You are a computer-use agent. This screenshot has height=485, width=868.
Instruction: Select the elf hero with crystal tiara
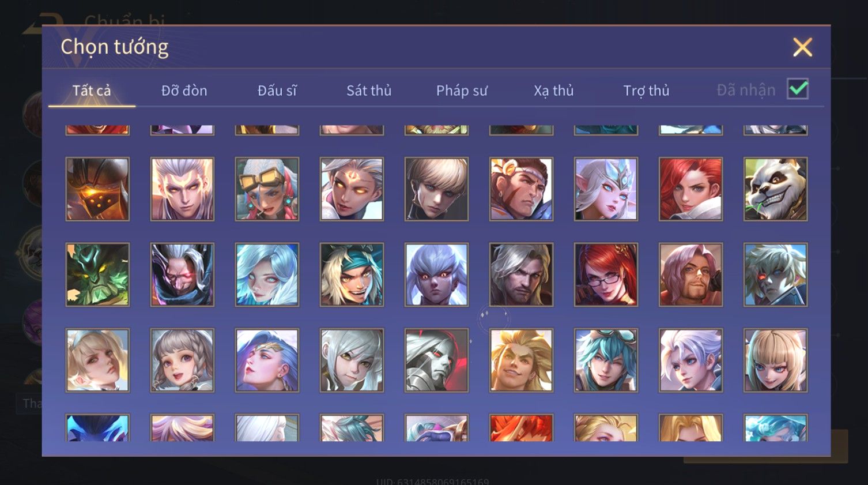tap(606, 189)
